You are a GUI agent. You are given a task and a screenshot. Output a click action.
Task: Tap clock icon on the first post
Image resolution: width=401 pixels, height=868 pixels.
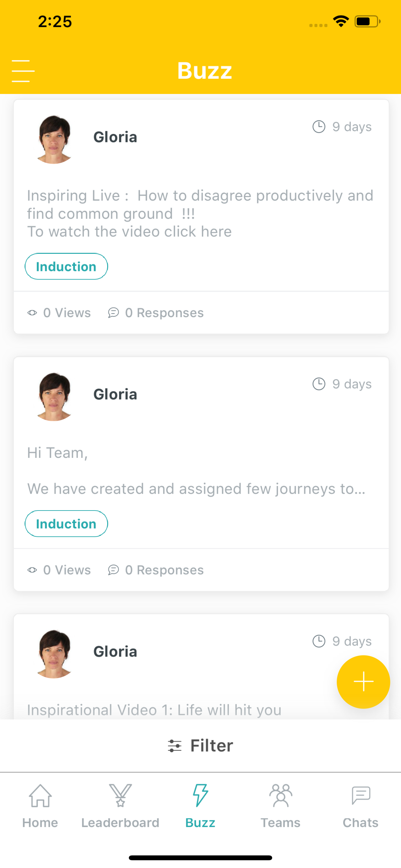319,127
